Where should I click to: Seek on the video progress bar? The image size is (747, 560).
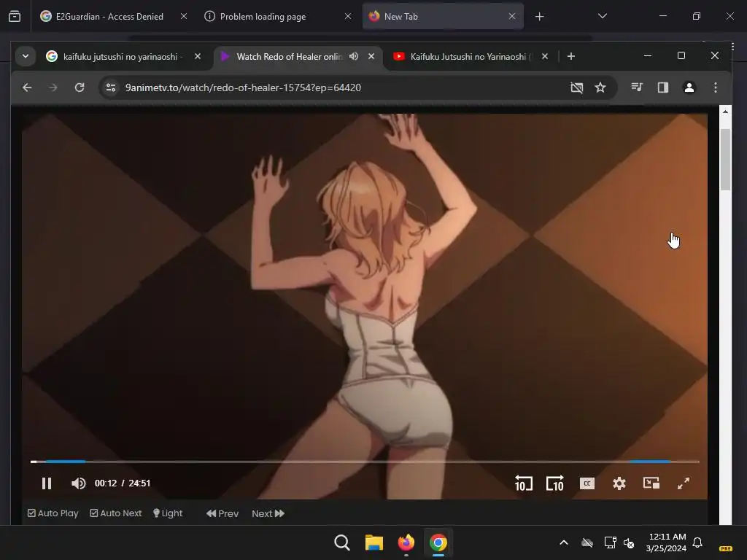pos(365,462)
